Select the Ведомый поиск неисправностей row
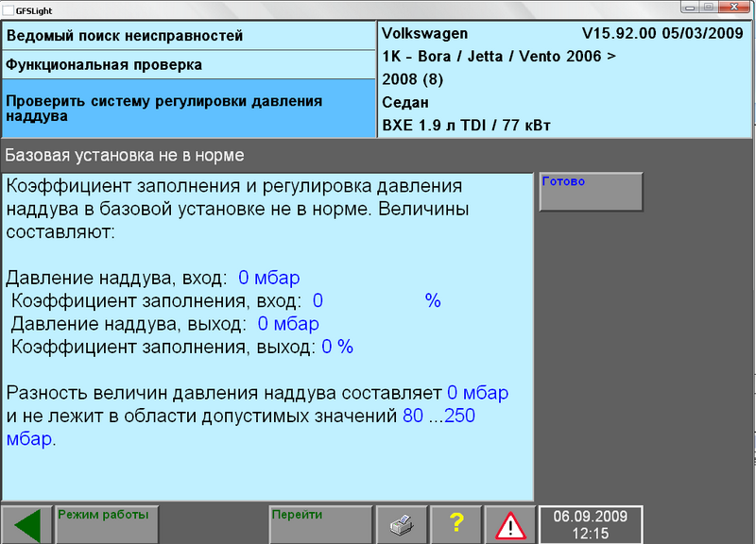 click(x=188, y=36)
